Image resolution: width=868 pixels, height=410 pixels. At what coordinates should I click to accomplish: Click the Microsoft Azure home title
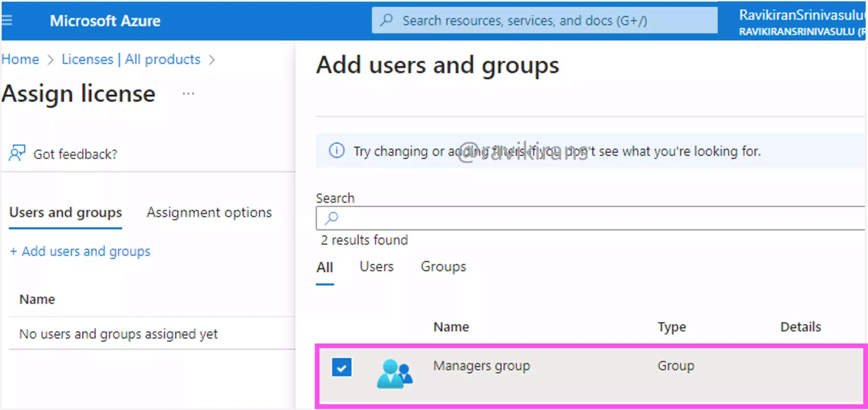pos(105,21)
